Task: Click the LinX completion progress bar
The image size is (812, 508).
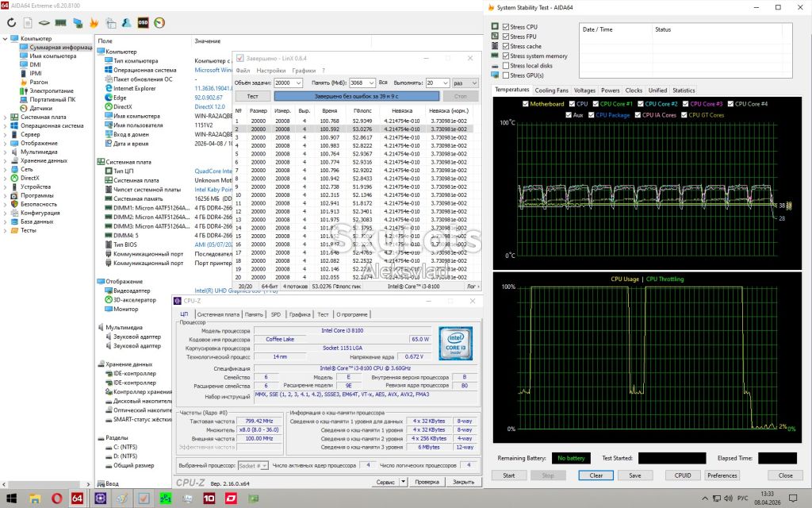Action: click(356, 96)
